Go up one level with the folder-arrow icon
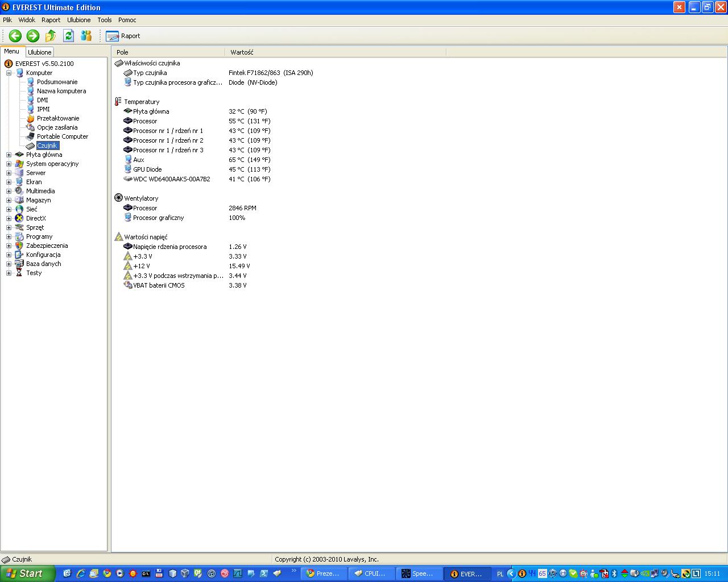This screenshot has width=728, height=582. point(51,36)
